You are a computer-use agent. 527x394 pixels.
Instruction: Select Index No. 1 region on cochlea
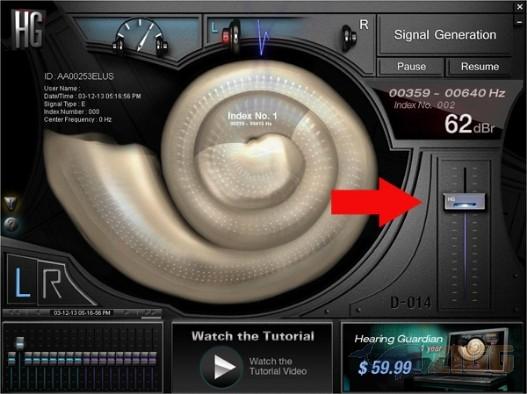[x=252, y=119]
